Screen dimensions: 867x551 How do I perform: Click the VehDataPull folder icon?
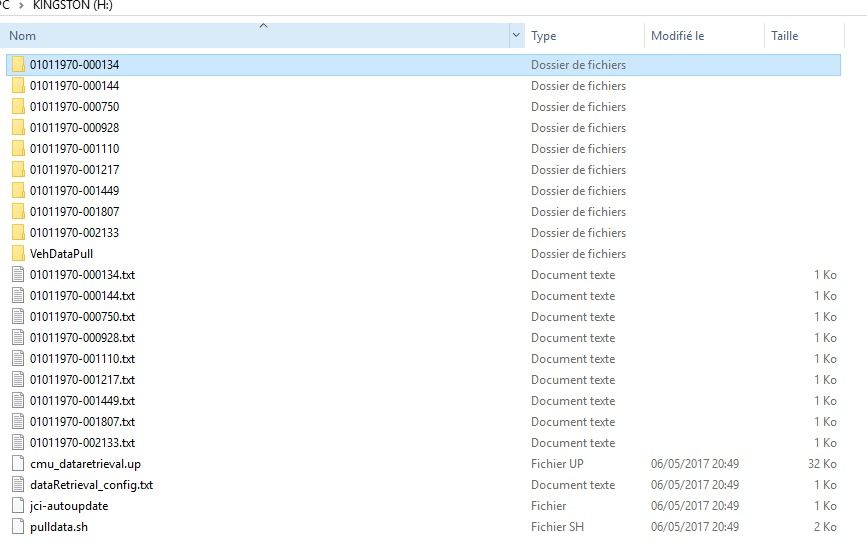pos(18,254)
